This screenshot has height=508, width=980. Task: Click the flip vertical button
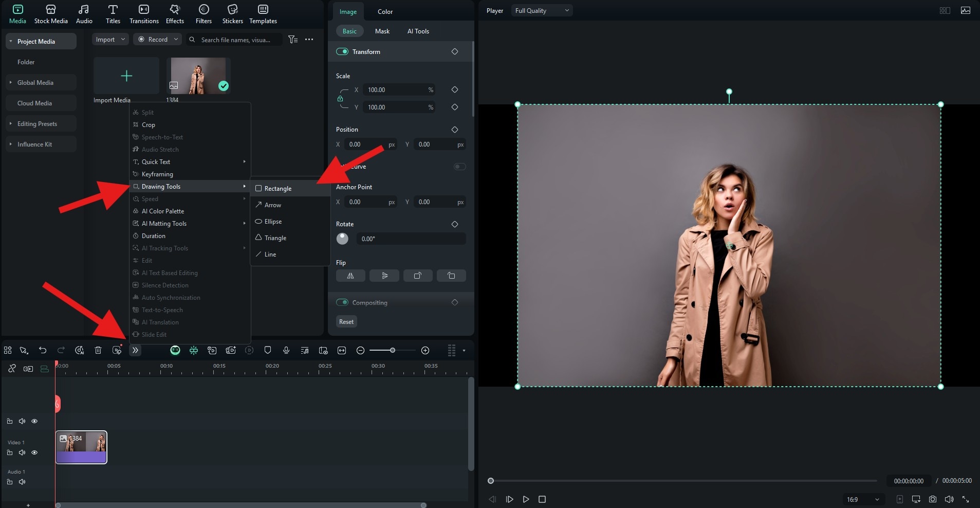point(384,276)
